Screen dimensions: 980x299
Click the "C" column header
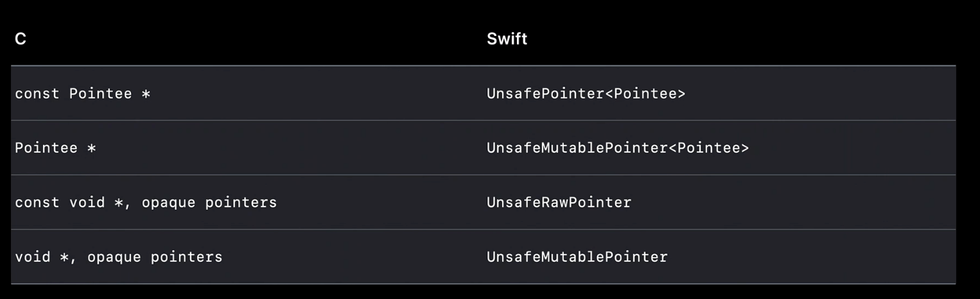tap(21, 39)
